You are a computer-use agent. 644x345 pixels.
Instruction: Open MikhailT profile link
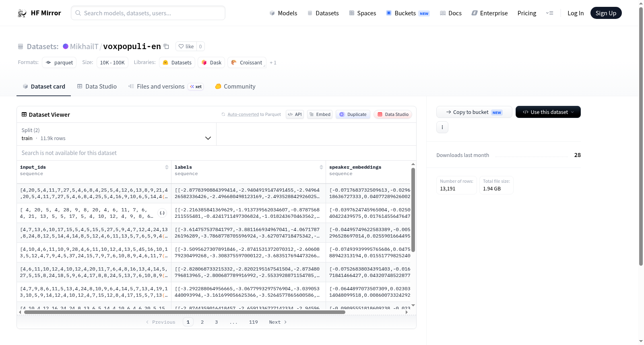pyautogui.click(x=84, y=46)
